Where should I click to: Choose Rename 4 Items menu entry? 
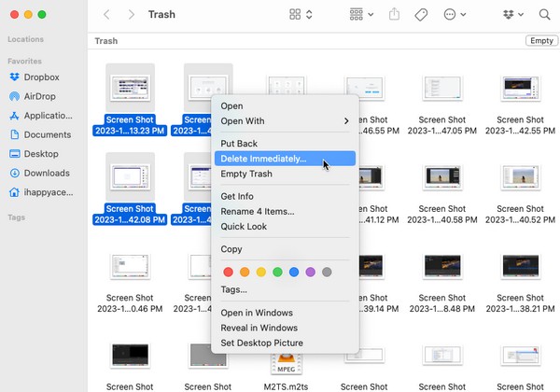(257, 211)
